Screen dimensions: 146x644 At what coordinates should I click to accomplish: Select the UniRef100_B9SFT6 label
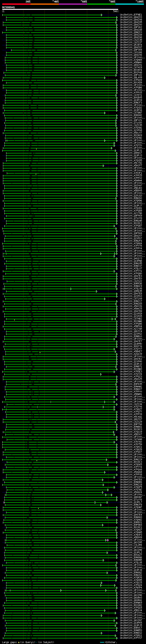(x=131, y=347)
